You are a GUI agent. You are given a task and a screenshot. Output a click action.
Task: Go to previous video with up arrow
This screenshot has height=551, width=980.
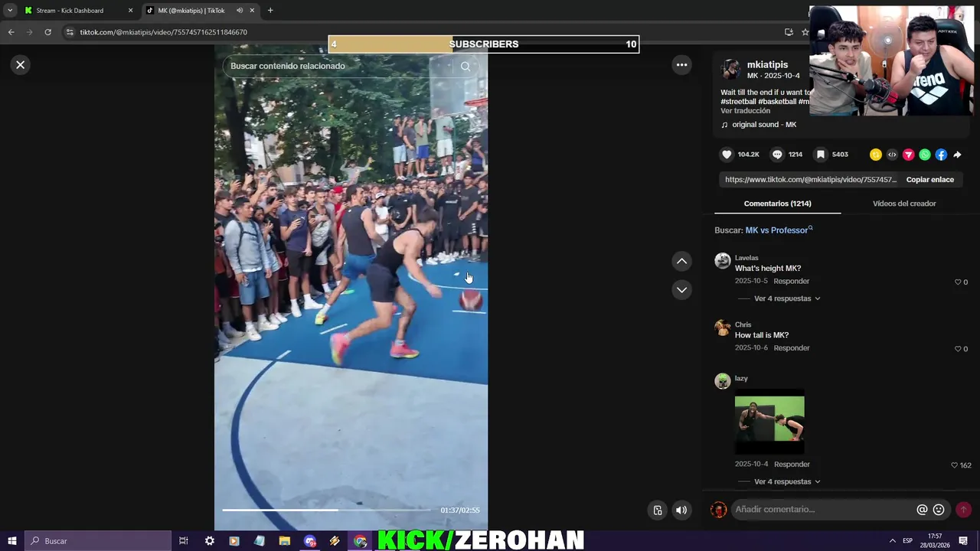click(x=681, y=262)
